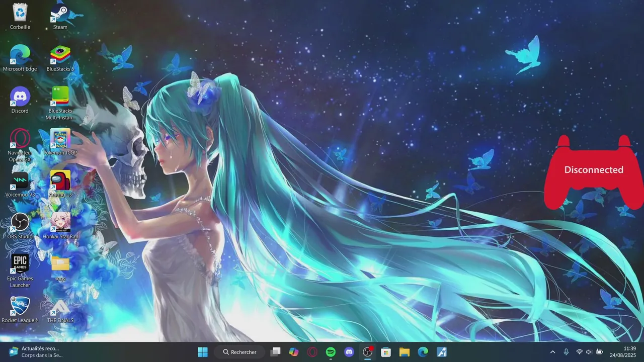Screen dimensions: 644x362
Task: Select the logs folder on desktop
Action: coord(60,268)
